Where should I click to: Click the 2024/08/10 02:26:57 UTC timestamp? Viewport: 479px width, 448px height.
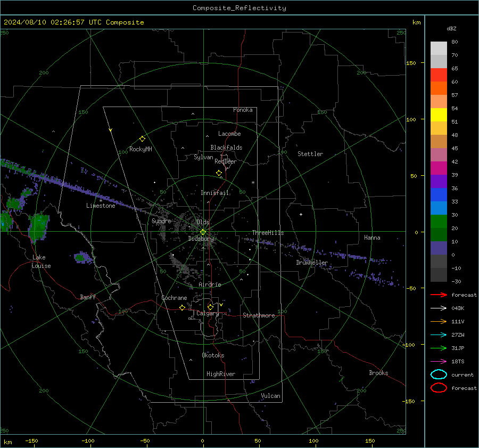click(53, 22)
